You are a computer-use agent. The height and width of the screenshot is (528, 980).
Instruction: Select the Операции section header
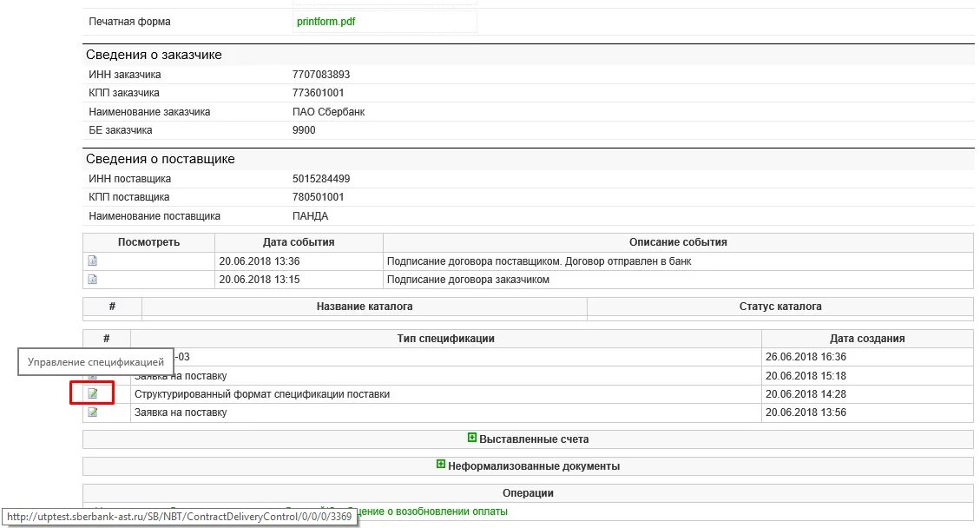528,493
